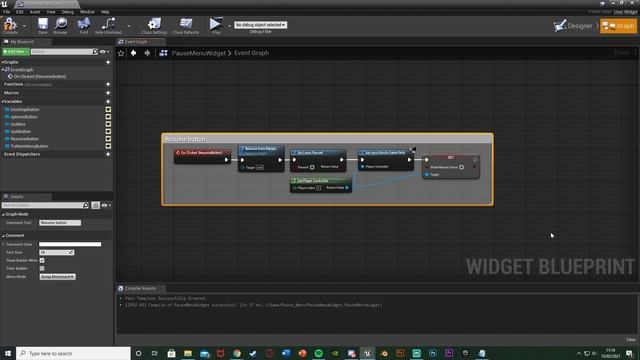The width and height of the screenshot is (640, 360).
Task: Add a new variable with plus icon
Action: (x=108, y=102)
